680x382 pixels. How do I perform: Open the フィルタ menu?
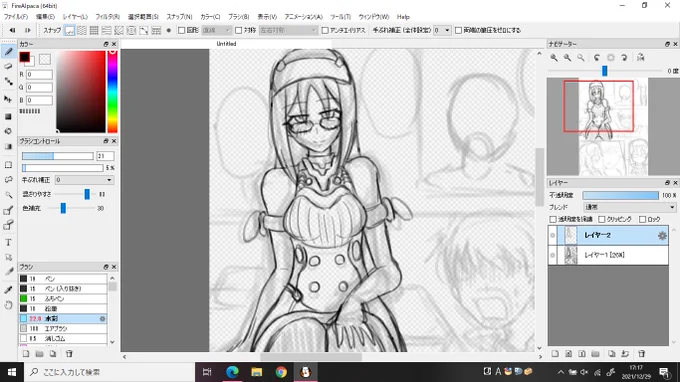pyautogui.click(x=108, y=17)
